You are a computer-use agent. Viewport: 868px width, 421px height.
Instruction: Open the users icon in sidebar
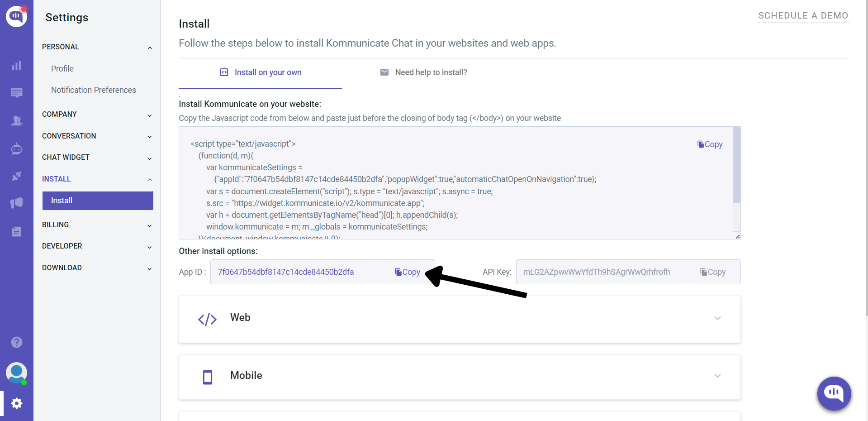click(17, 121)
